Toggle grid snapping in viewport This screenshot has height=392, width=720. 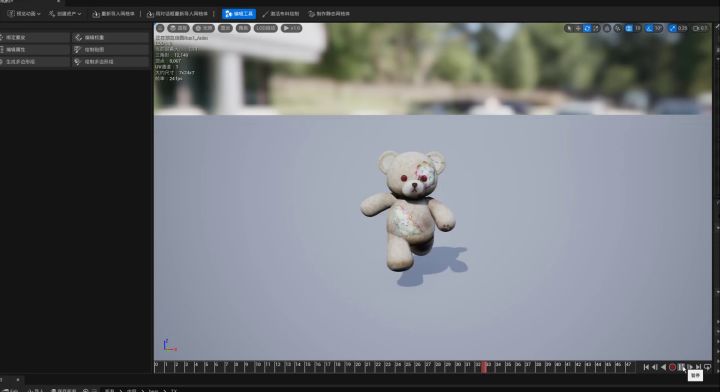[629, 28]
